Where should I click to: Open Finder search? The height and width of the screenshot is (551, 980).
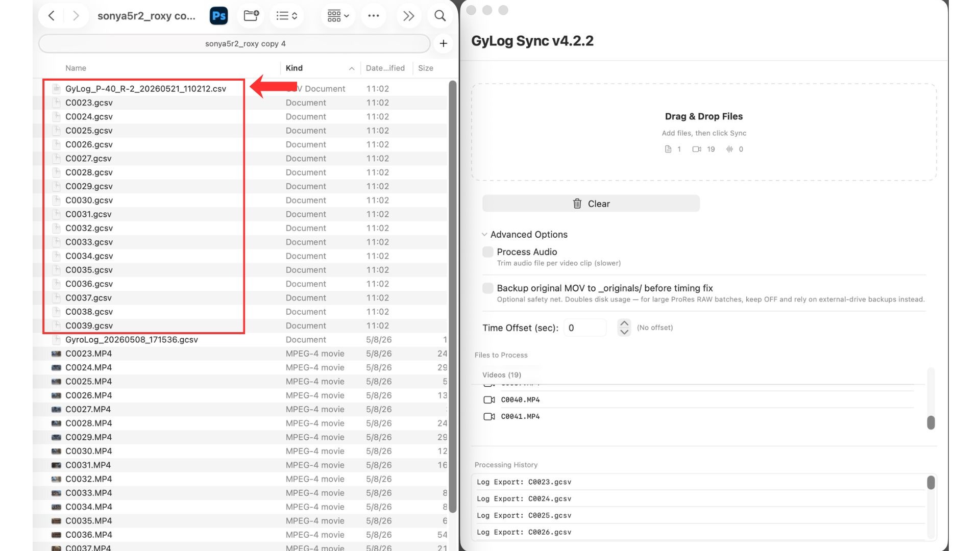tap(440, 16)
